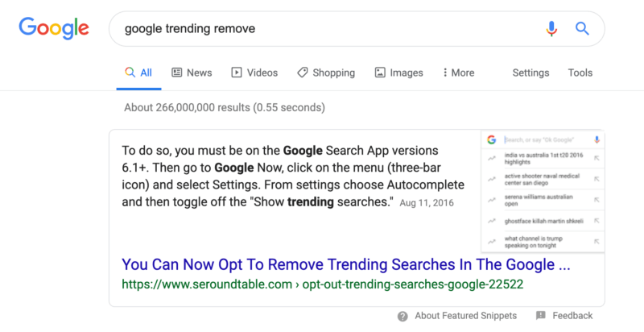Expand the More search categories menu
Image resolution: width=644 pixels, height=332 pixels.
(x=459, y=73)
